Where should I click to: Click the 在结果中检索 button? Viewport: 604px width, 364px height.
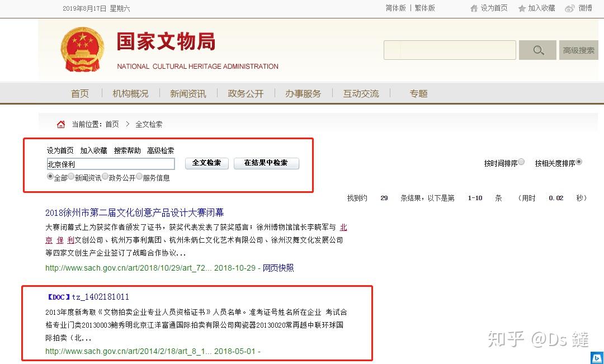pos(267,163)
